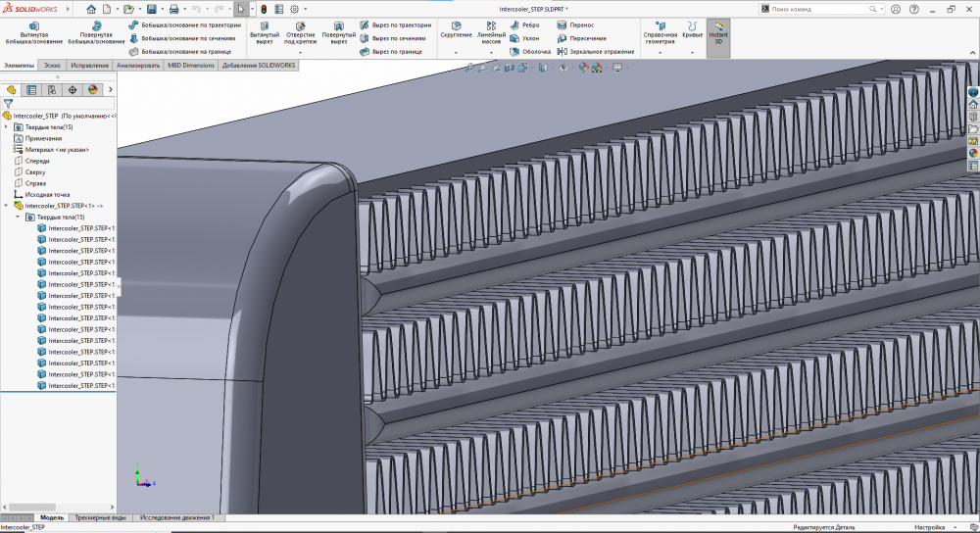This screenshot has width=980, height=533.
Task: Collapse the Intercooler_STEP.STEP<1> tree node
Action: click(7, 206)
